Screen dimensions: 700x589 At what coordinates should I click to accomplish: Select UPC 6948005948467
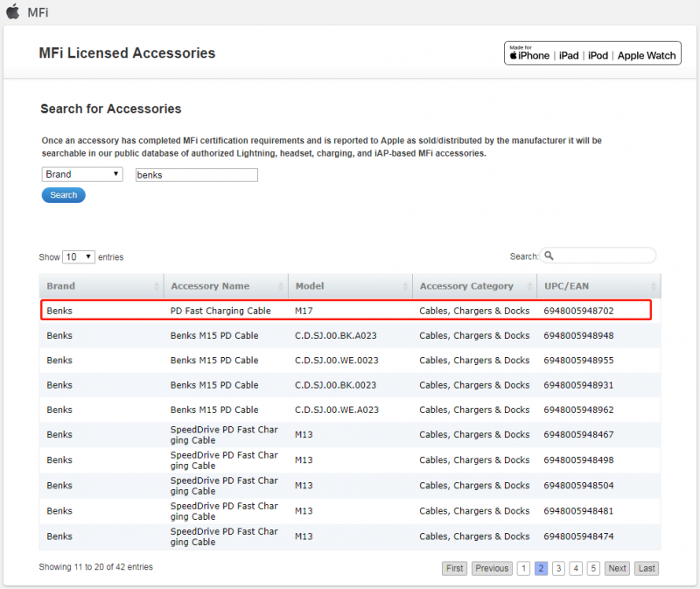point(578,434)
